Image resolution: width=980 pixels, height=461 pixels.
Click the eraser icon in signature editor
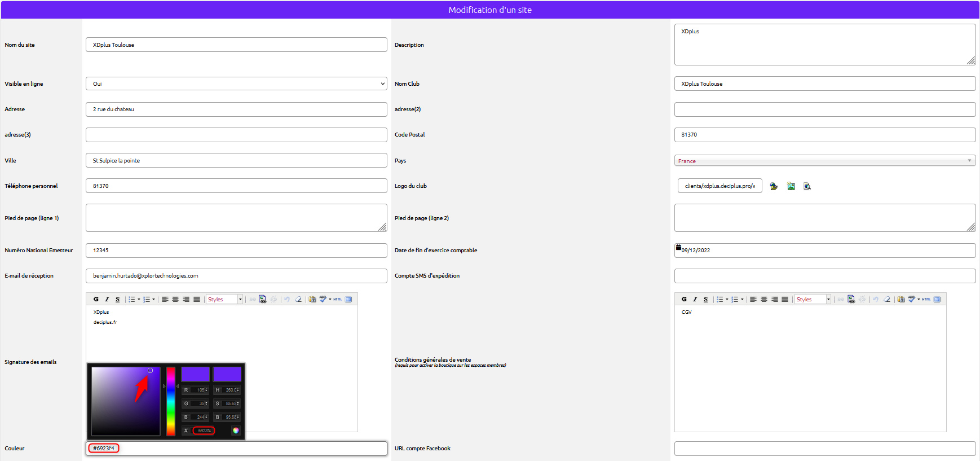(x=298, y=300)
